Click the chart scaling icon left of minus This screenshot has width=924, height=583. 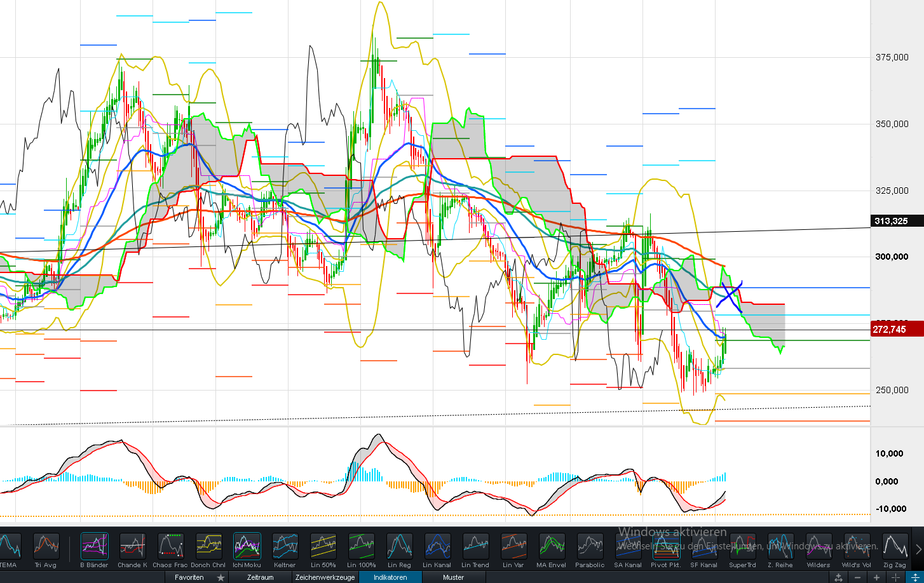point(839,577)
